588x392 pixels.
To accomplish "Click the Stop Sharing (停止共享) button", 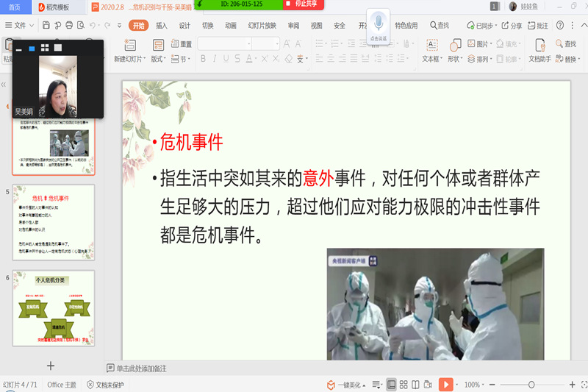I will coord(303,4).
